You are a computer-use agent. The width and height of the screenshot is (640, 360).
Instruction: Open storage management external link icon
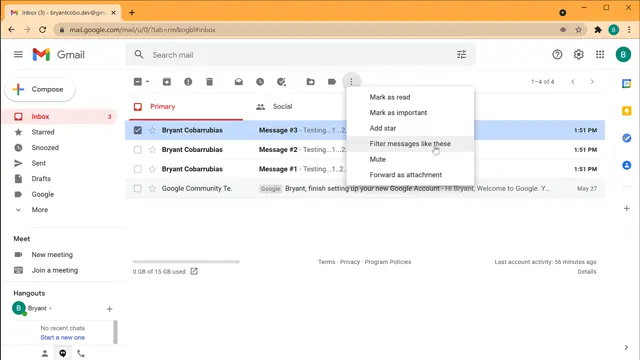(x=194, y=271)
